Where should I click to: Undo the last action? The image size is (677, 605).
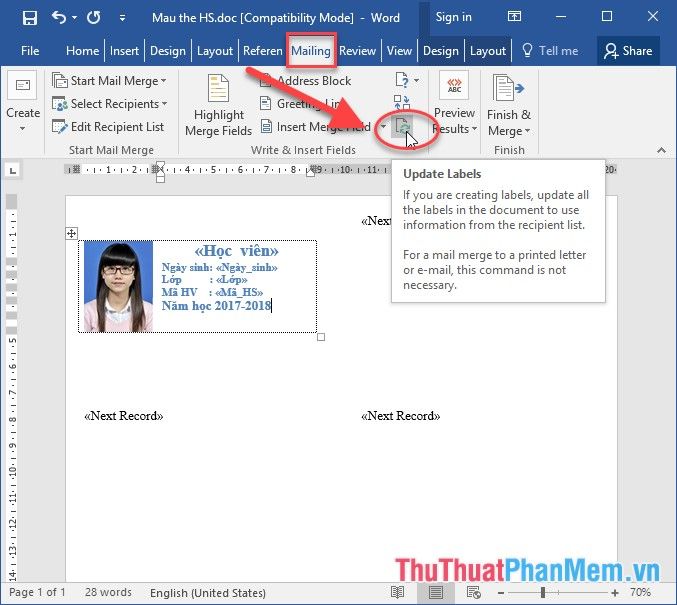coord(59,17)
